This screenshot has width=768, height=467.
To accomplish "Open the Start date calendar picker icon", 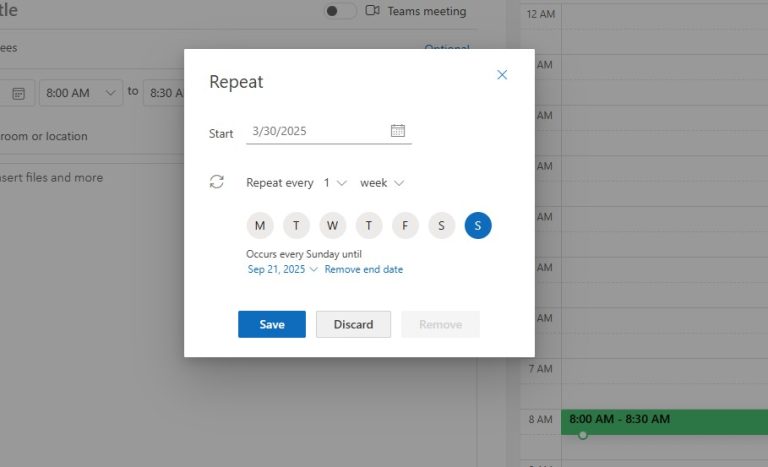I will pyautogui.click(x=398, y=131).
